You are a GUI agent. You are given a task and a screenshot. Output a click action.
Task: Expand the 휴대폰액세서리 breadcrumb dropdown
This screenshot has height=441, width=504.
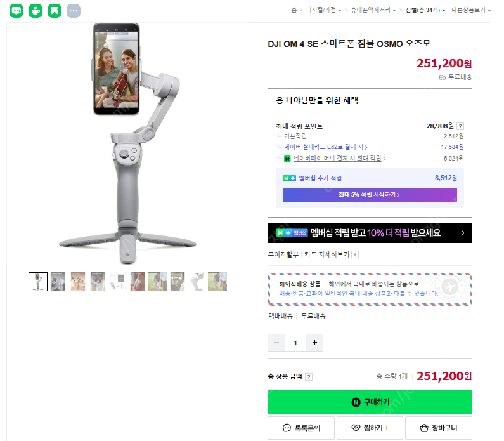click(373, 10)
